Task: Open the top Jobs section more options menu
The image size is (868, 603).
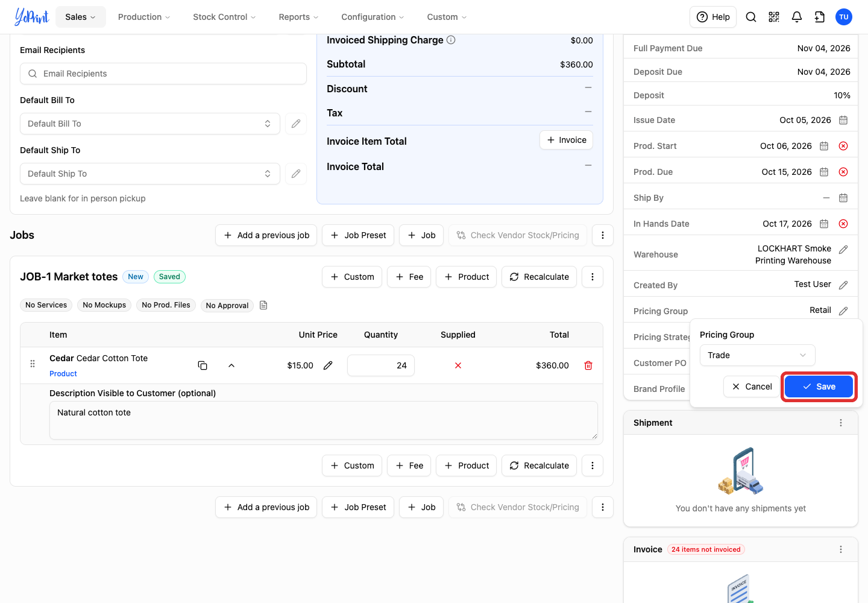Action: (603, 235)
